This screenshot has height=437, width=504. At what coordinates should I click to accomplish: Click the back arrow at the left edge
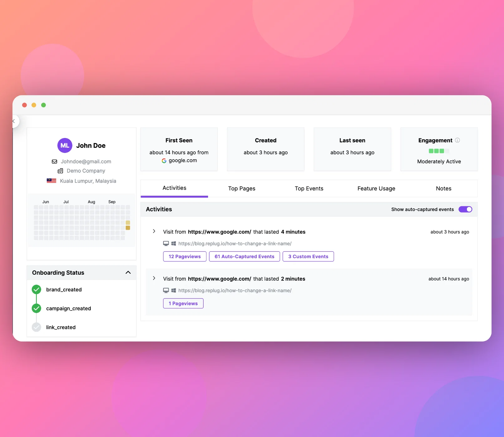click(x=14, y=121)
